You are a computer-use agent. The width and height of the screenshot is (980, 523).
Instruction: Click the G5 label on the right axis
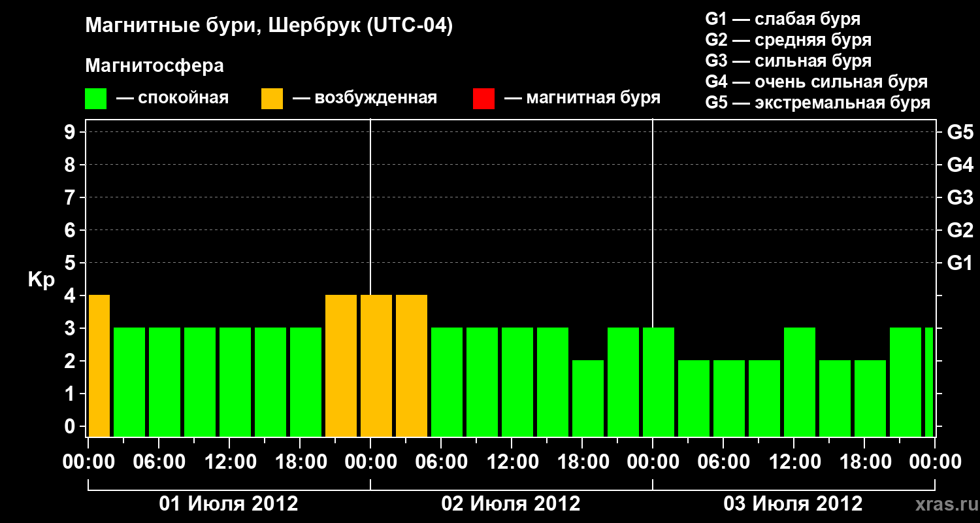(960, 133)
